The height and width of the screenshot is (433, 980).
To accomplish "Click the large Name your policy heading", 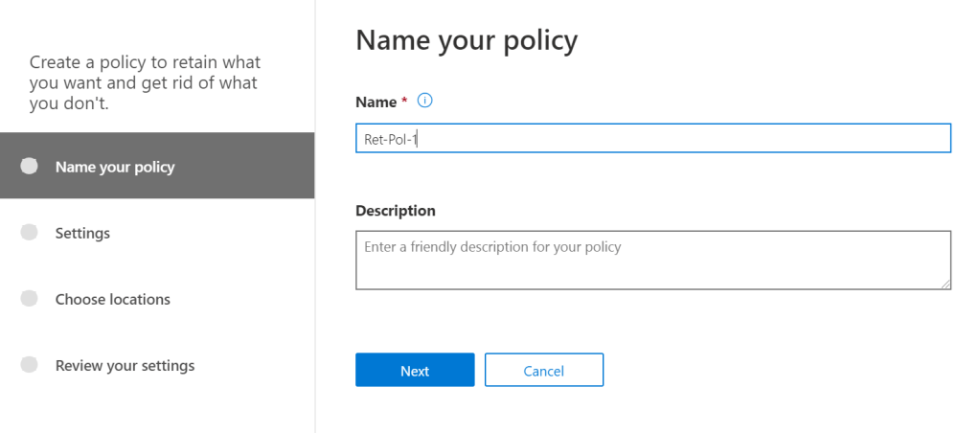I will (467, 40).
